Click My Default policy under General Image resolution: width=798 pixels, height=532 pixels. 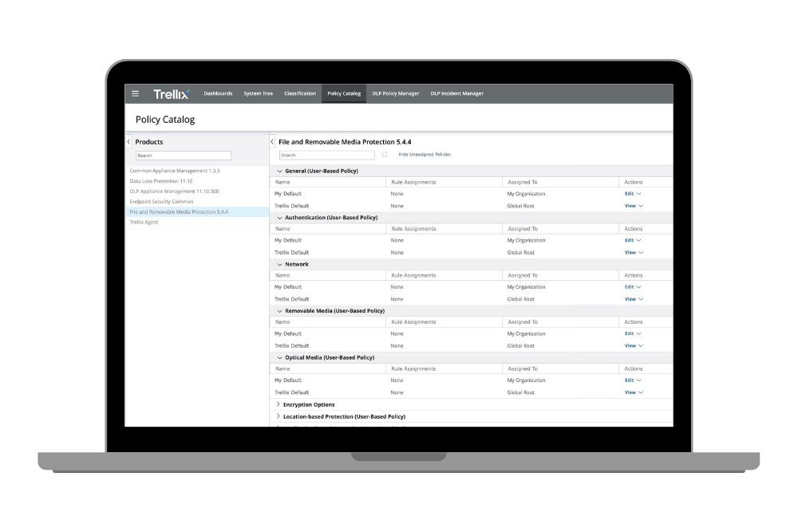pyautogui.click(x=288, y=194)
